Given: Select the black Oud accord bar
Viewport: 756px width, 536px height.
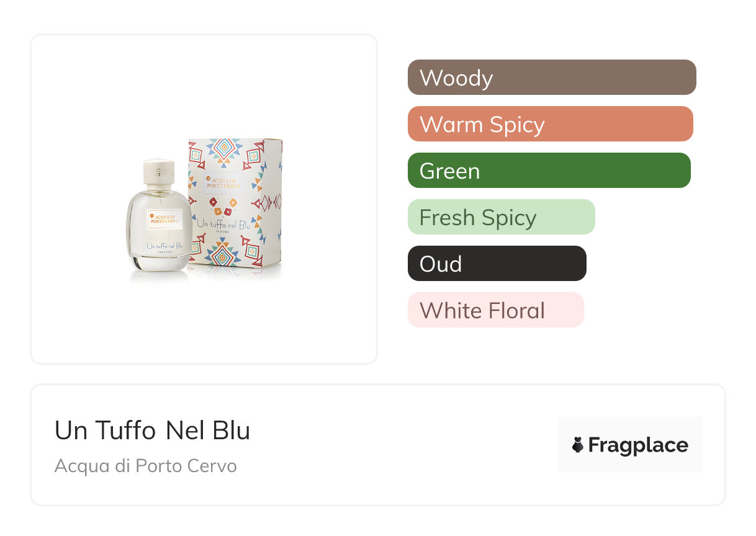Looking at the screenshot, I should 497,264.
